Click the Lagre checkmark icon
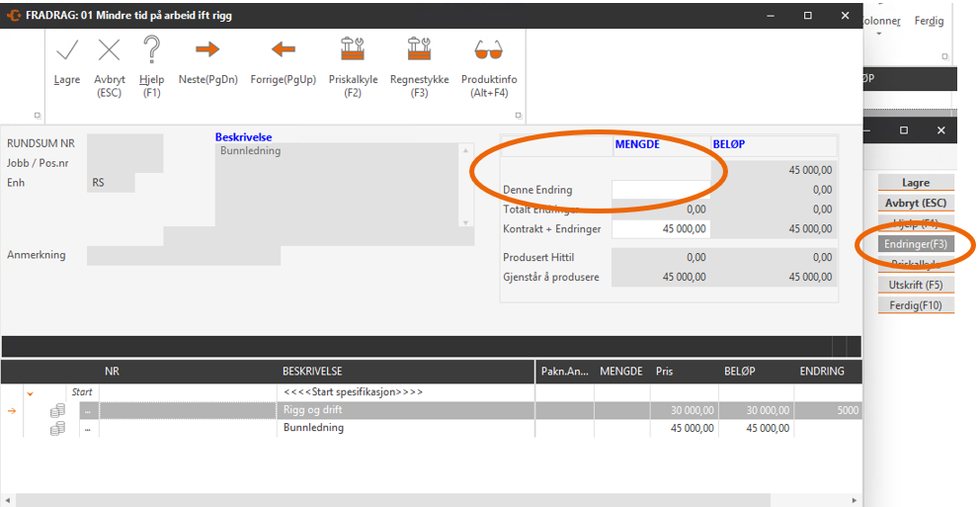Image resolution: width=980 pixels, height=507 pixels. pos(67,50)
